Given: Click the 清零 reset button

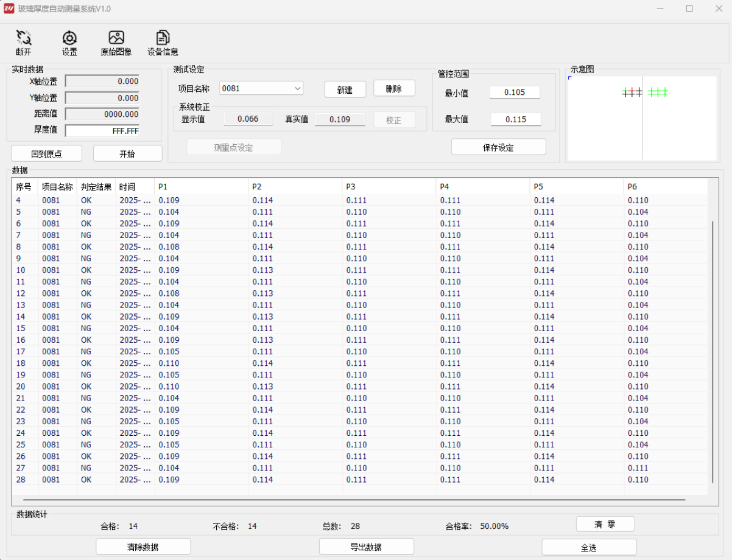Looking at the screenshot, I should (x=605, y=525).
